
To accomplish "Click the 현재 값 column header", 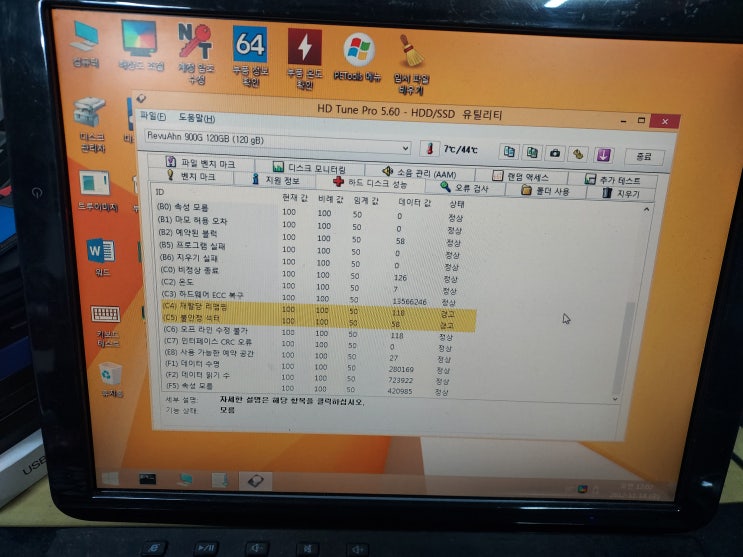I will [x=295, y=198].
